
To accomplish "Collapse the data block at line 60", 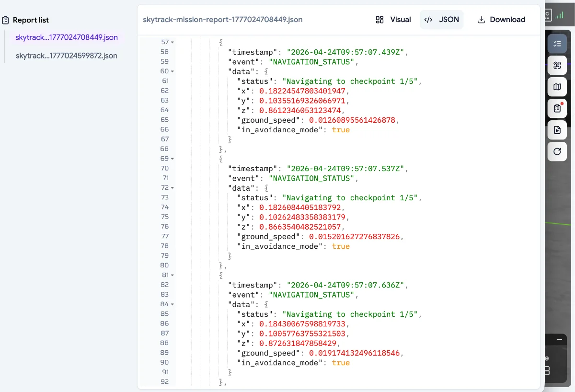I will [172, 71].
